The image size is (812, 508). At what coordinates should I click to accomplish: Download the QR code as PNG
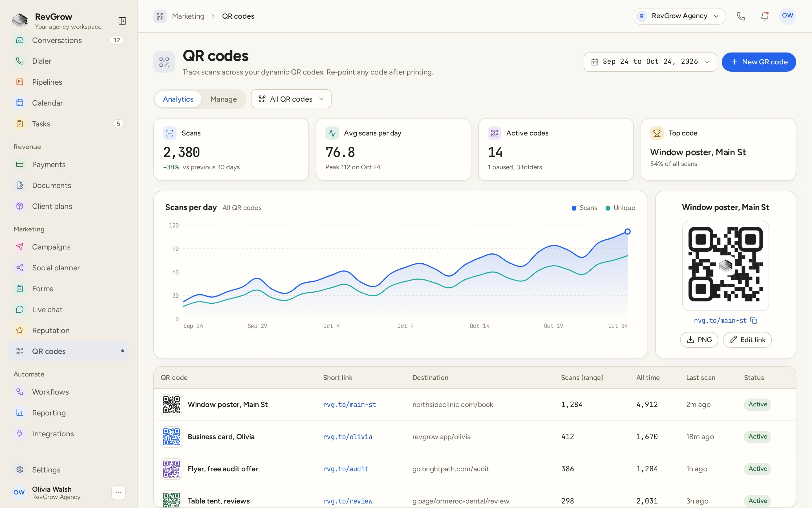tap(699, 340)
